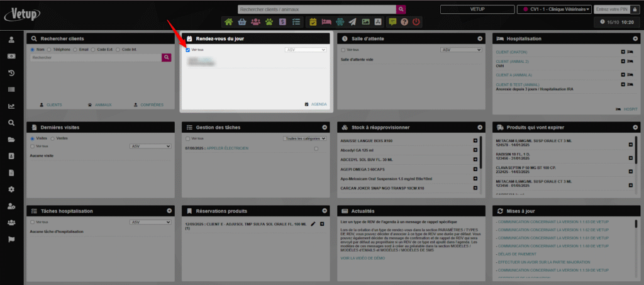
Task: Uncheck Voir tous in Rendez-vous du jour
Action: pyautogui.click(x=188, y=49)
